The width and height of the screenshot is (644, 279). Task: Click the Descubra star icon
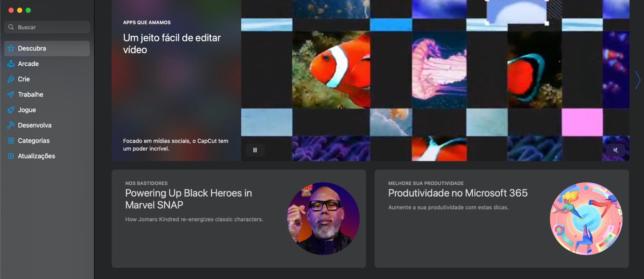click(11, 48)
